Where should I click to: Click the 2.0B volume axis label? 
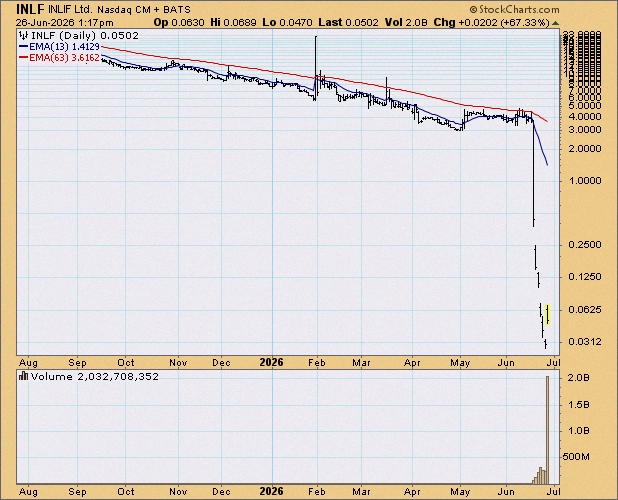point(578,378)
